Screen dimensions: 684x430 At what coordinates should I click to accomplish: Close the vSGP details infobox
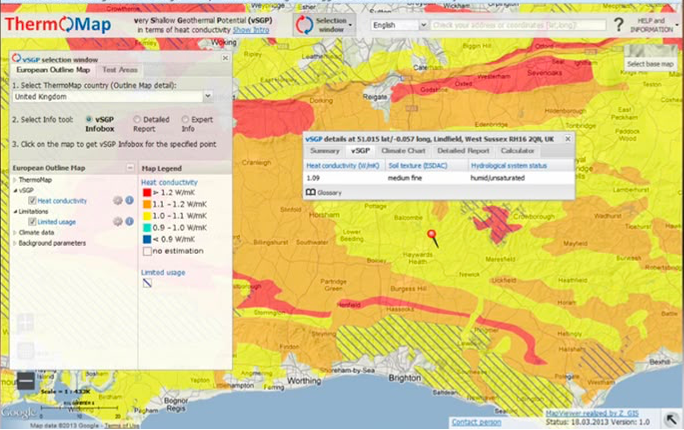(x=568, y=139)
